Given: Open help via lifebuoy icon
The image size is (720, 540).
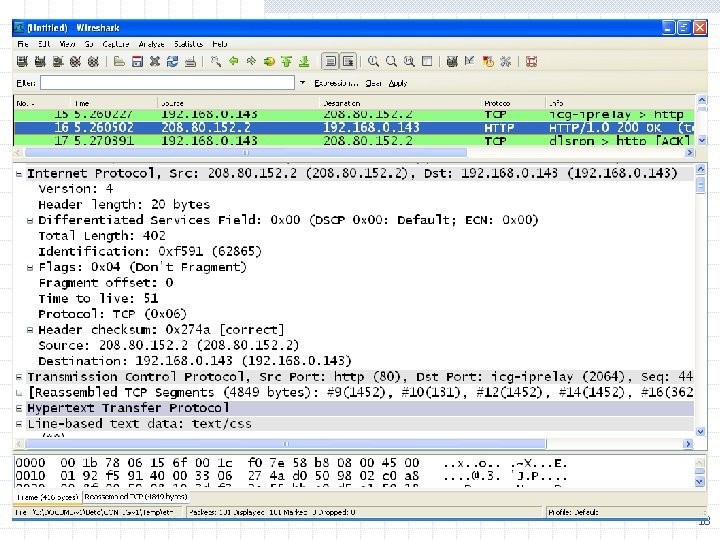Looking at the screenshot, I should [532, 61].
